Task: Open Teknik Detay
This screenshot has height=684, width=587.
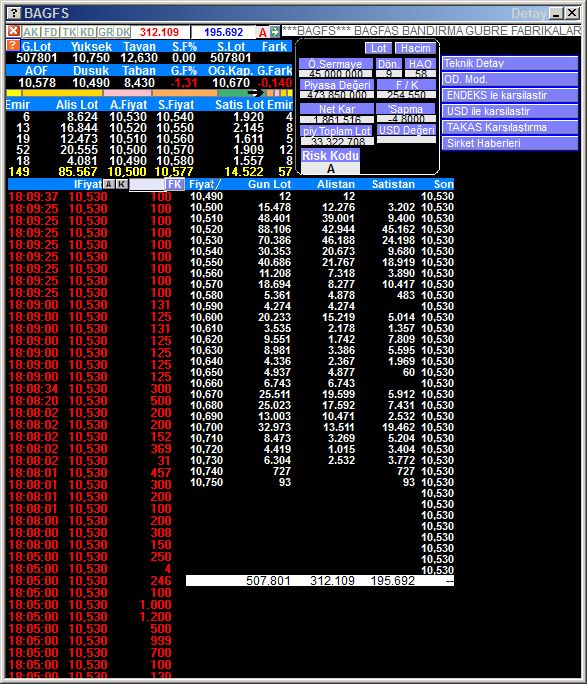Action: point(510,63)
